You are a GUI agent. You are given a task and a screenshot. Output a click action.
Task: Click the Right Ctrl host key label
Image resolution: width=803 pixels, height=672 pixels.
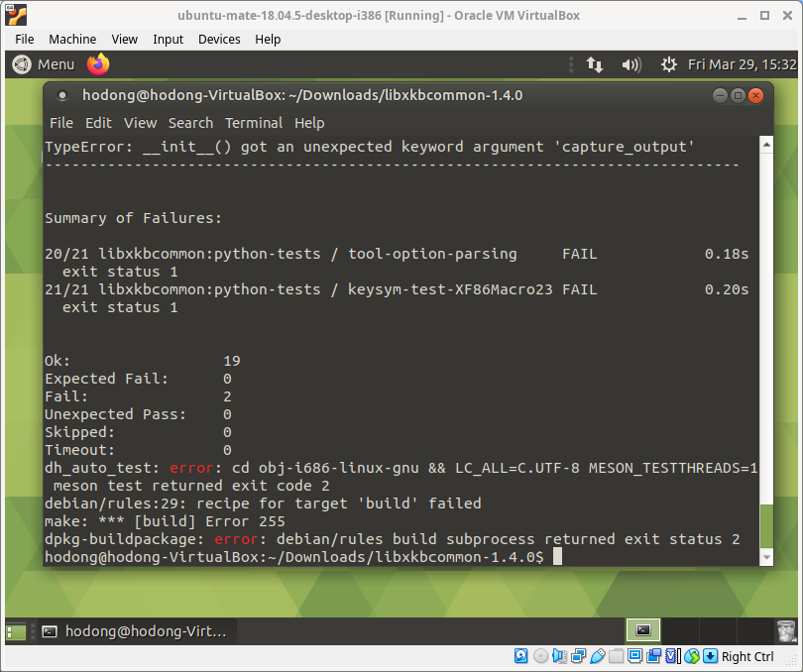pos(747,656)
